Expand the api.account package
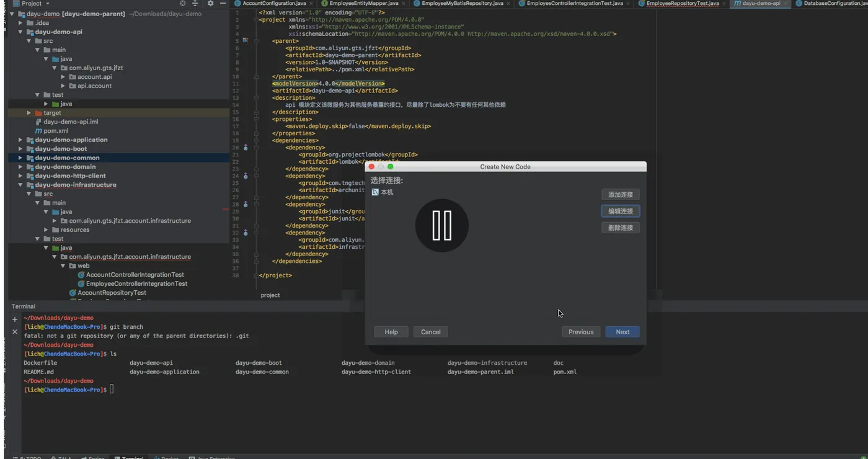 point(63,86)
